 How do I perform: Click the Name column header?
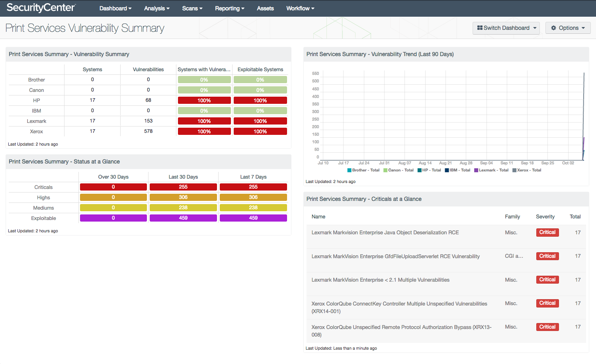319,217
